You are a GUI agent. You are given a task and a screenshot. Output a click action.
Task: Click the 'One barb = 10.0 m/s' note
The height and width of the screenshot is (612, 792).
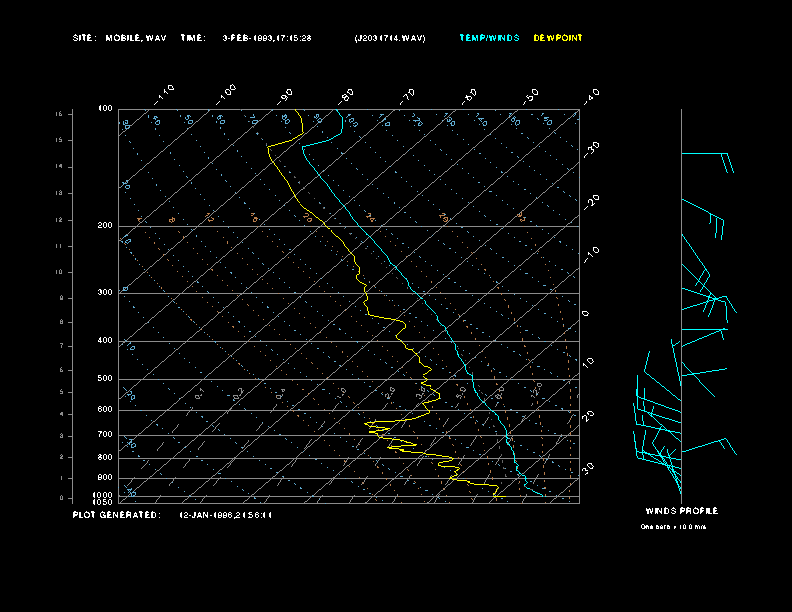(x=673, y=527)
